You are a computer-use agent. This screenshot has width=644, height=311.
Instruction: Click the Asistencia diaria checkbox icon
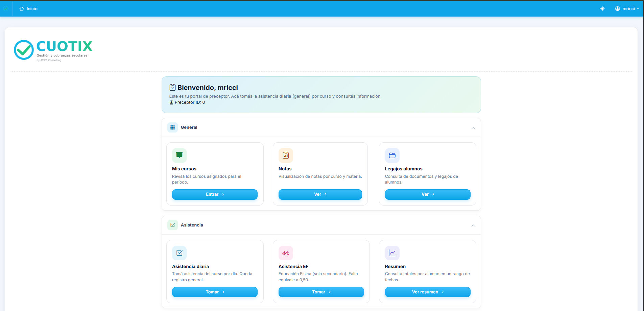click(179, 253)
